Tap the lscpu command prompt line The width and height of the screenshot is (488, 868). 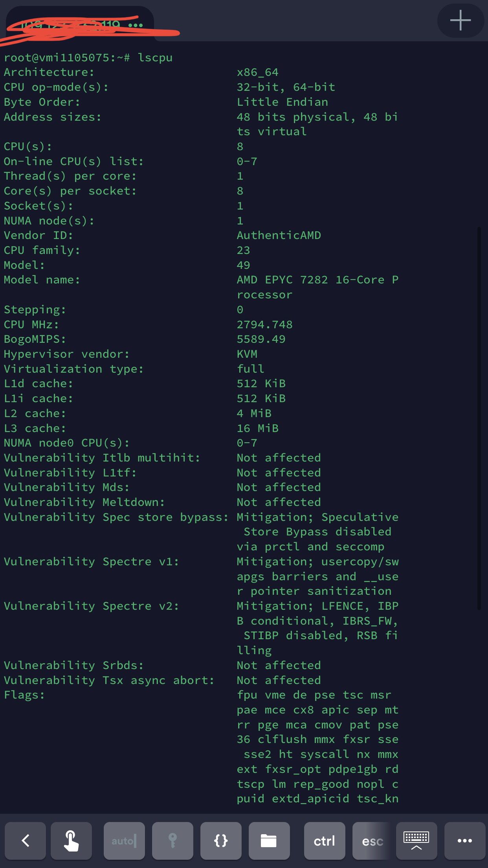click(x=88, y=58)
